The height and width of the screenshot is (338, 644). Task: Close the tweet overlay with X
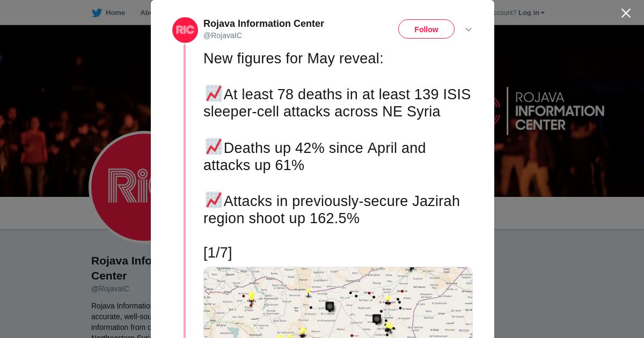tap(626, 13)
